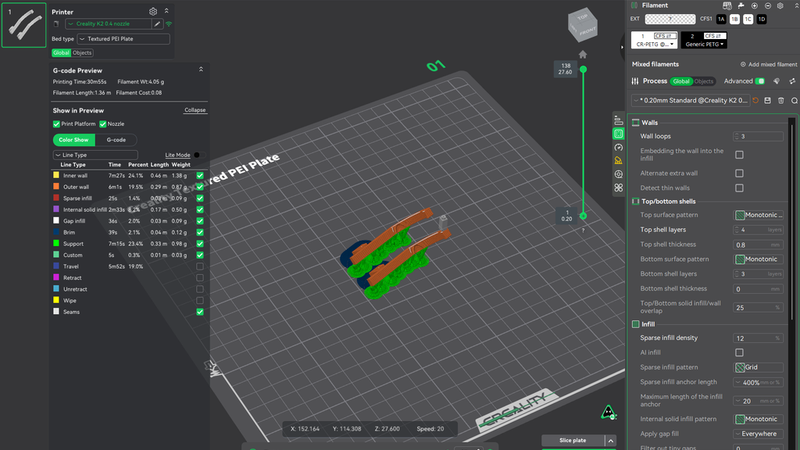
Task: Click the layer slider upper handle
Action: (x=583, y=69)
